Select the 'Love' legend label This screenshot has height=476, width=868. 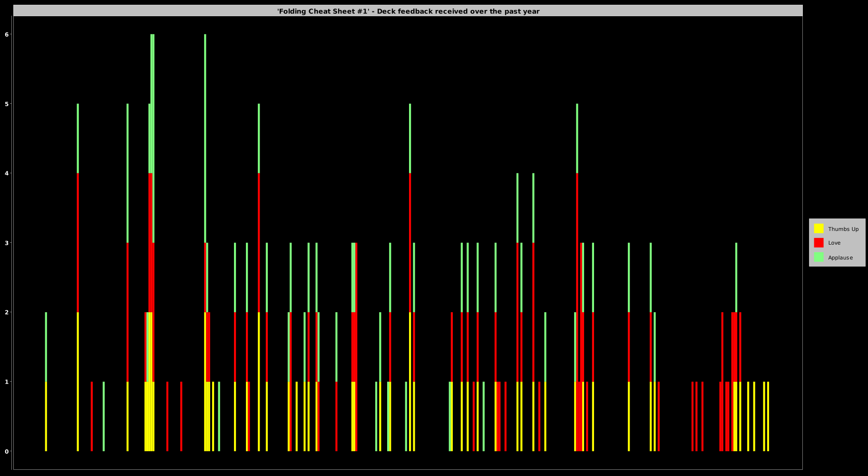tap(834, 243)
